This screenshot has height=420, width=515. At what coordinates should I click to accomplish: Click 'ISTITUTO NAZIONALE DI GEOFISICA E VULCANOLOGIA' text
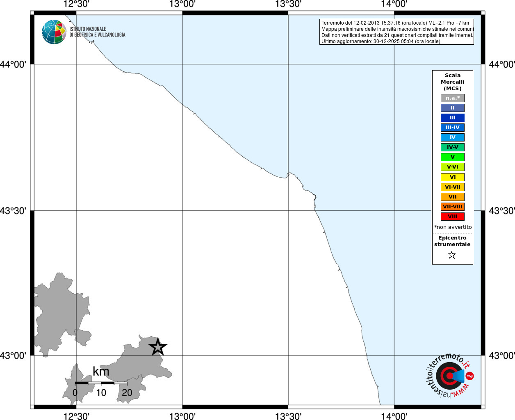tap(97, 32)
